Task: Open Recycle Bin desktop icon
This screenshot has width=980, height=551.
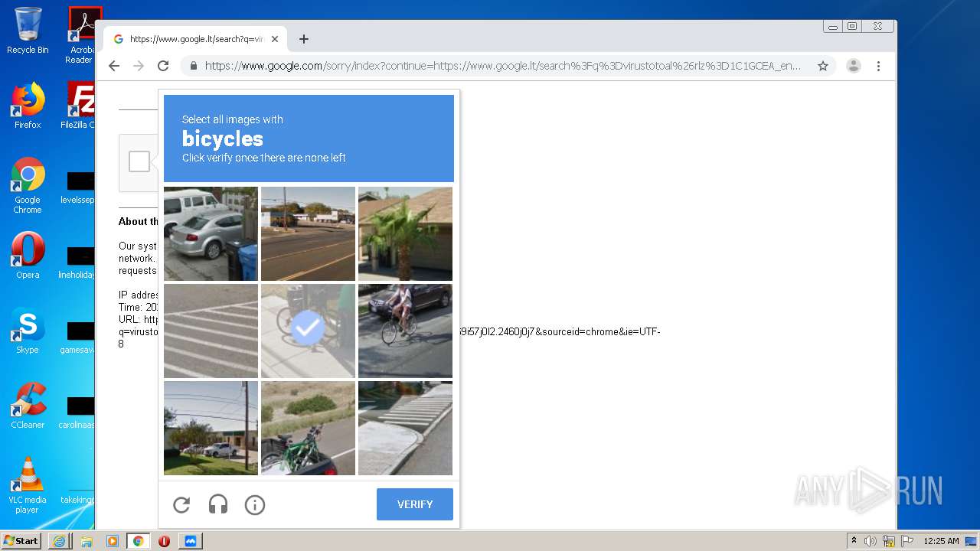Action: (x=28, y=31)
